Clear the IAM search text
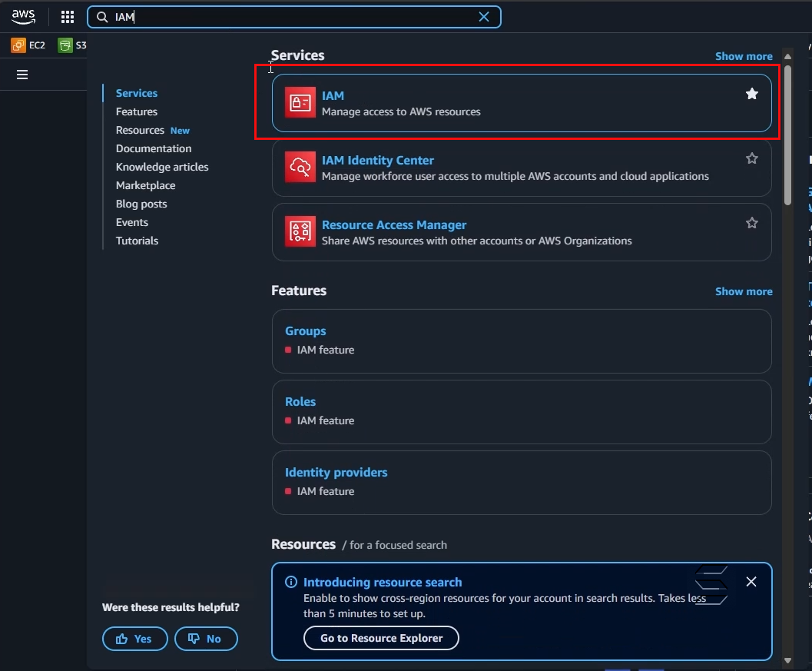The height and width of the screenshot is (671, 812). [x=484, y=17]
